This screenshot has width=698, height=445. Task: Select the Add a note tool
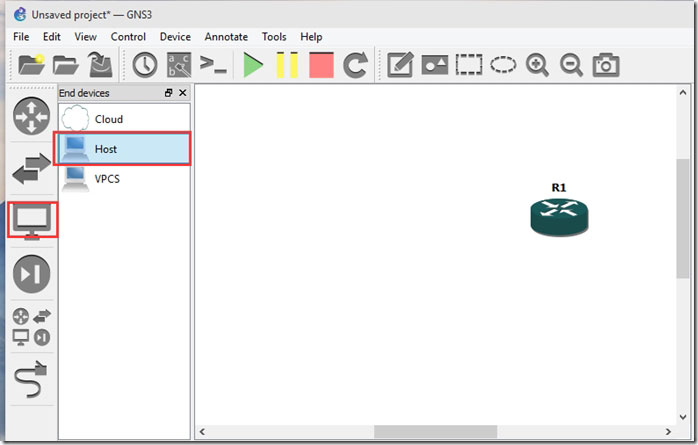(x=400, y=65)
